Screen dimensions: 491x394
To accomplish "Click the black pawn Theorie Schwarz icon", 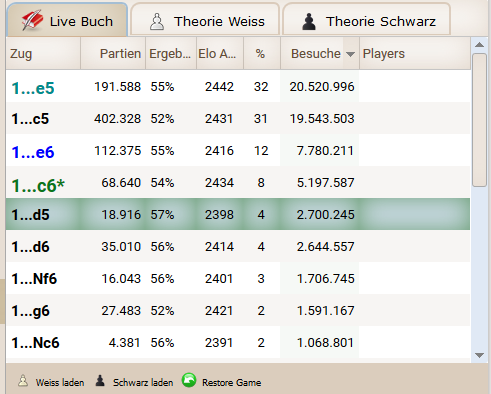I will 309,22.
